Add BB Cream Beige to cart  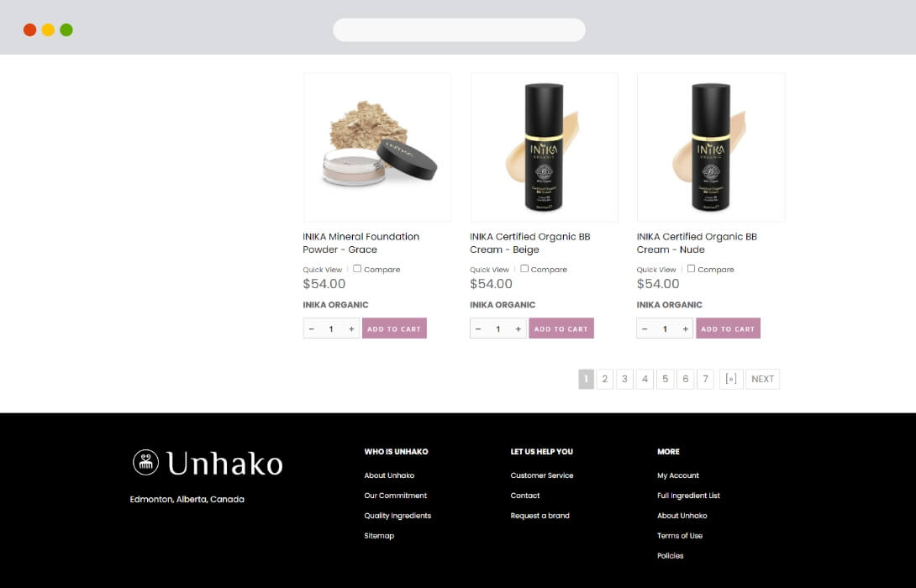point(561,328)
